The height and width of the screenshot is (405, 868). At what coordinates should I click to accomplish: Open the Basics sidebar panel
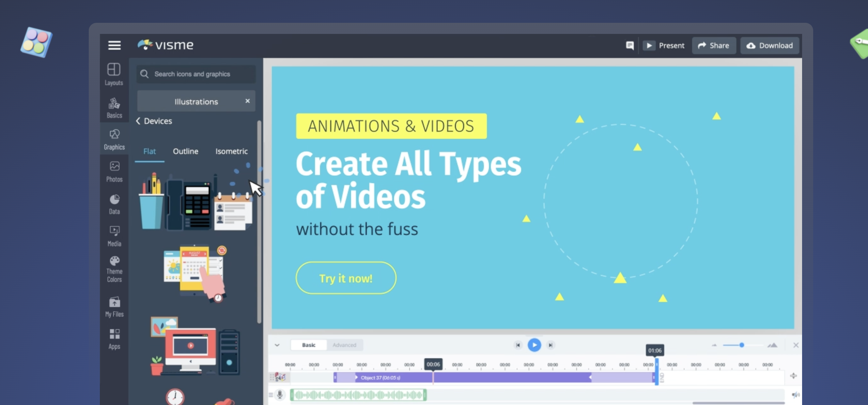point(114,108)
